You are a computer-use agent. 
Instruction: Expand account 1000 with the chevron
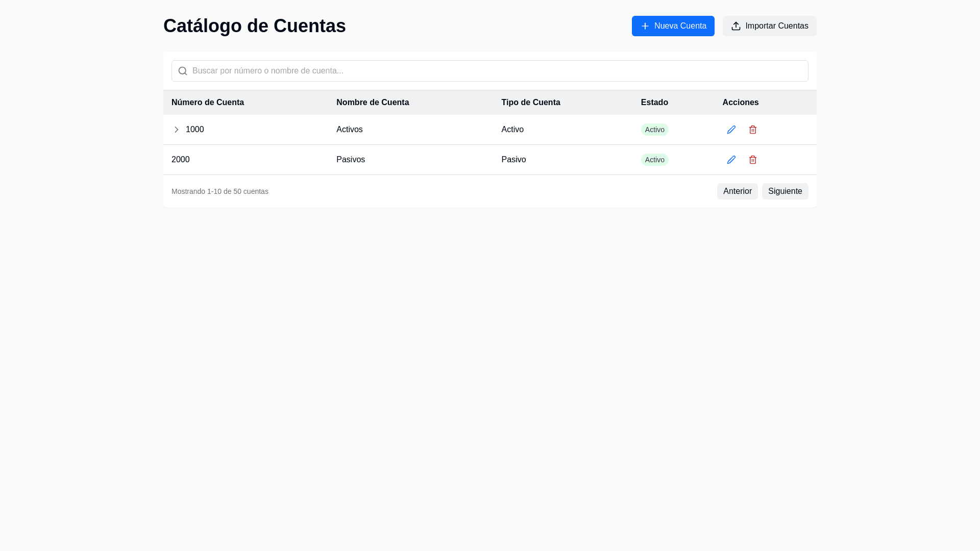(177, 130)
